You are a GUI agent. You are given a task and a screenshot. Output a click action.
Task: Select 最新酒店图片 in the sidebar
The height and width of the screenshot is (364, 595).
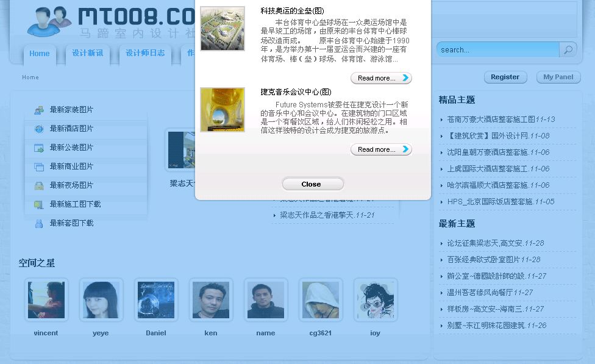(x=71, y=129)
